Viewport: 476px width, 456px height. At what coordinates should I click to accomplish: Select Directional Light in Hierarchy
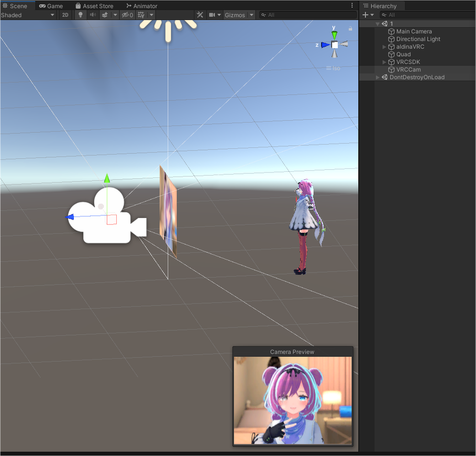tap(418, 39)
